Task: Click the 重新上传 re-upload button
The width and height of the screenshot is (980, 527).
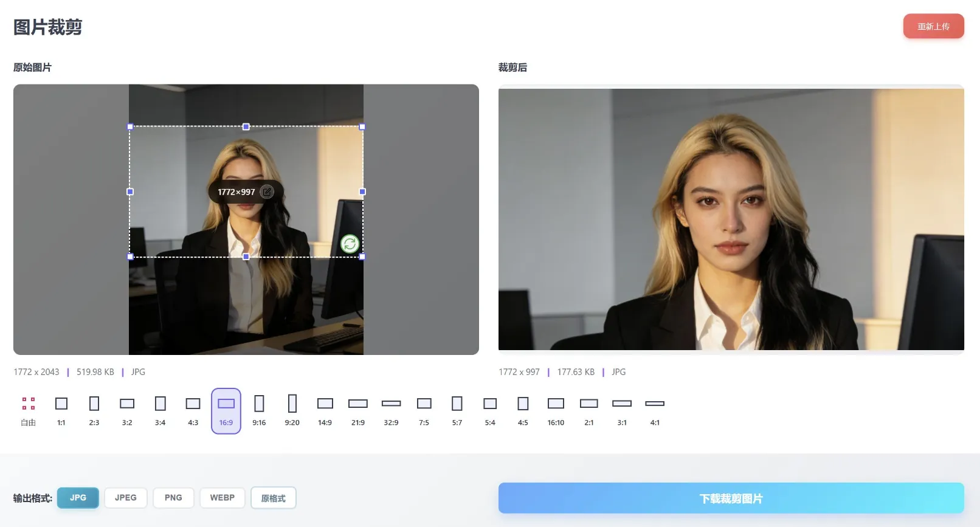Action: (934, 26)
